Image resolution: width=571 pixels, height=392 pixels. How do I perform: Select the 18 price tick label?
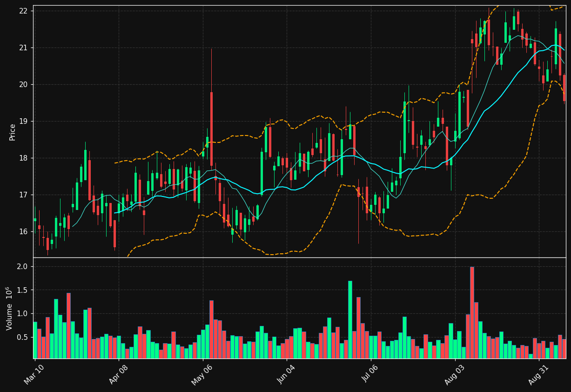coord(24,158)
